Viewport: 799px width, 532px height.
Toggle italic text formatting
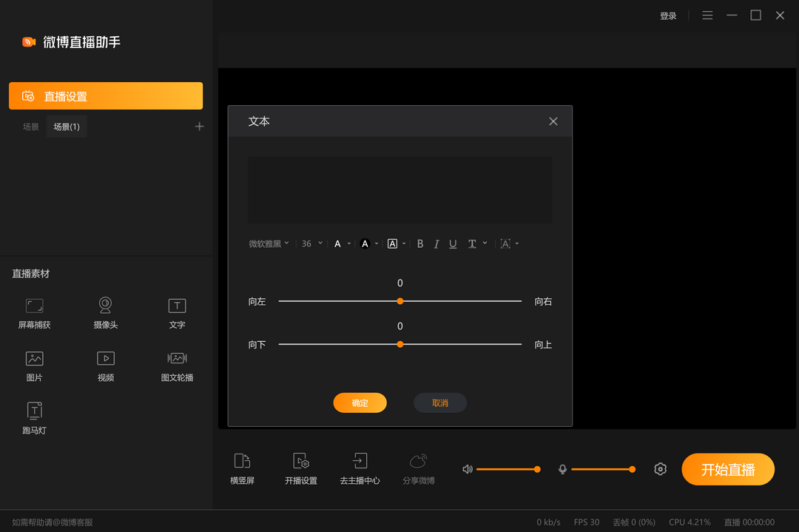coord(436,243)
